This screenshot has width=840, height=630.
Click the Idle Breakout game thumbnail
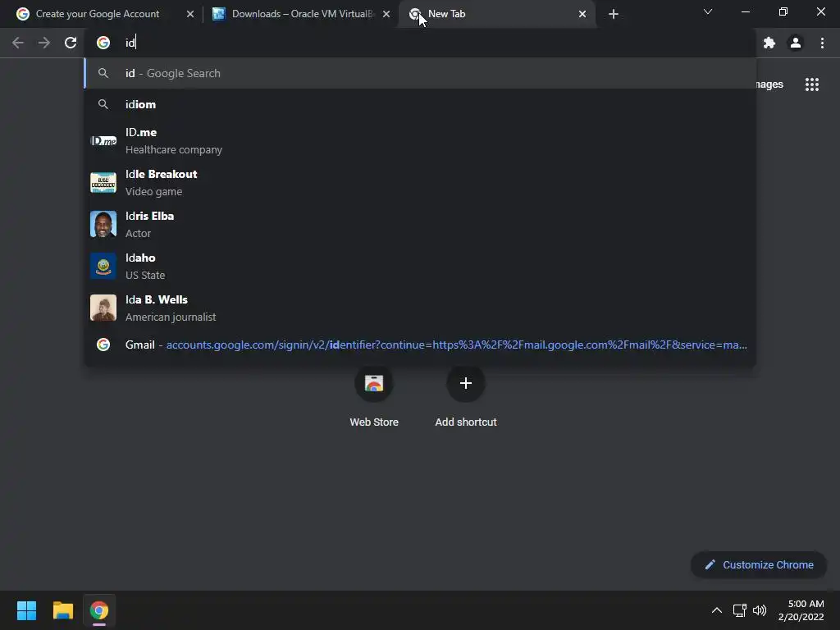[103, 183]
